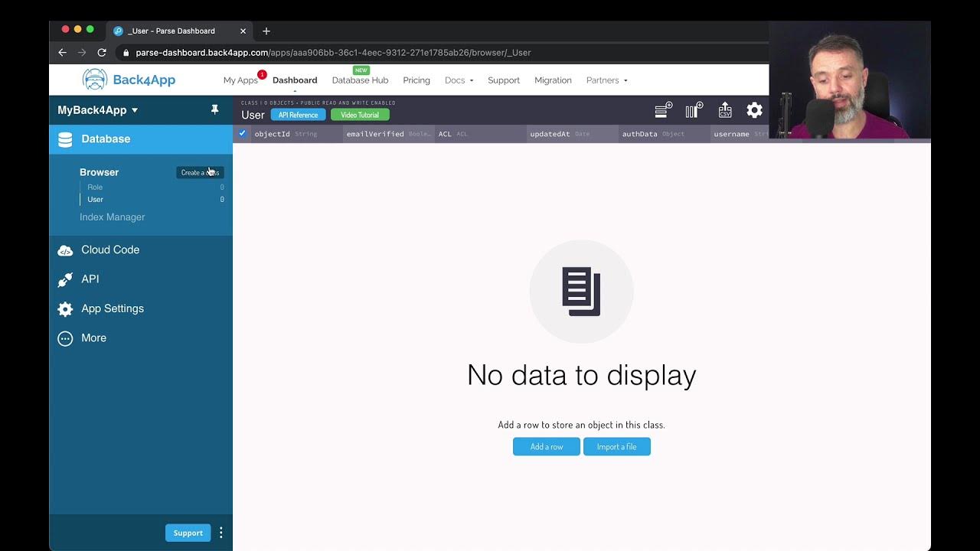This screenshot has width=980, height=551.
Task: Click the App Settings gear icon
Action: tap(65, 309)
